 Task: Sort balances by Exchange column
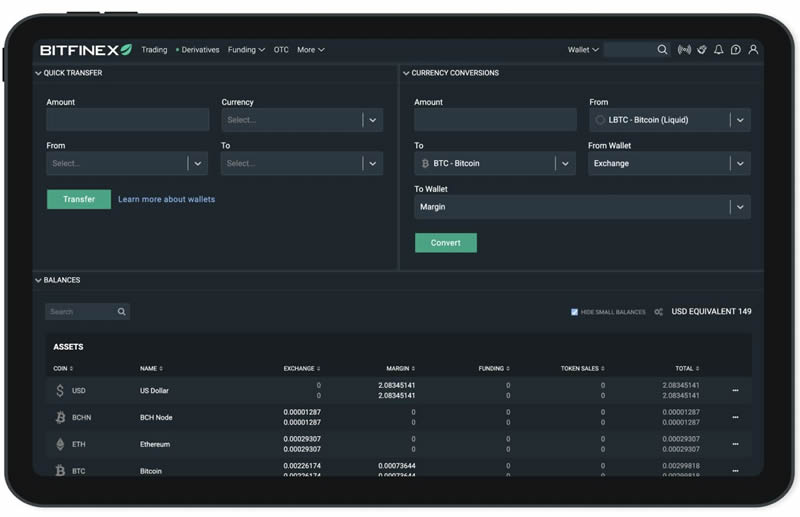point(302,368)
